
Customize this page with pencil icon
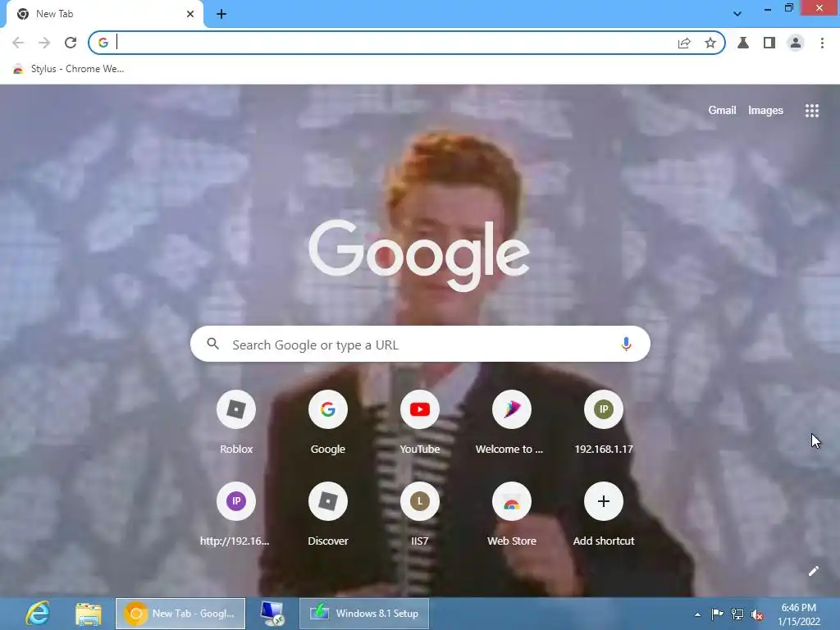[x=813, y=571]
